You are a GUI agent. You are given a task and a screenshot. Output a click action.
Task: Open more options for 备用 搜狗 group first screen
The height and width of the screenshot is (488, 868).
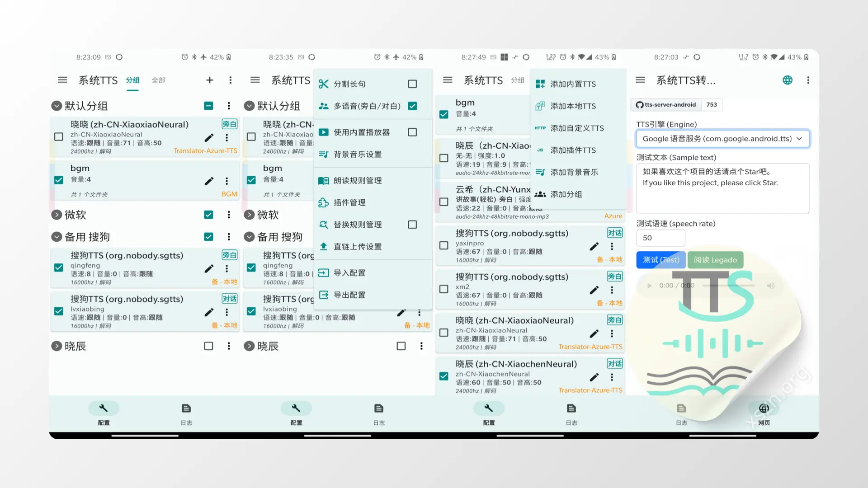point(229,237)
